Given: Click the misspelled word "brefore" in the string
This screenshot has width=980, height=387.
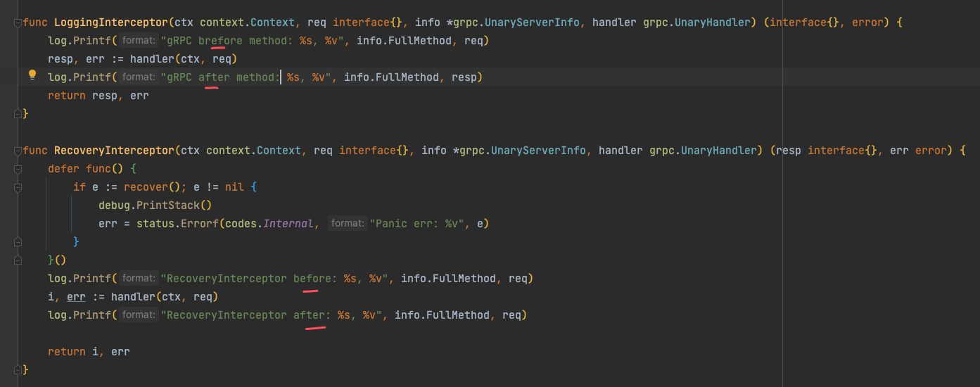Looking at the screenshot, I should 220,41.
